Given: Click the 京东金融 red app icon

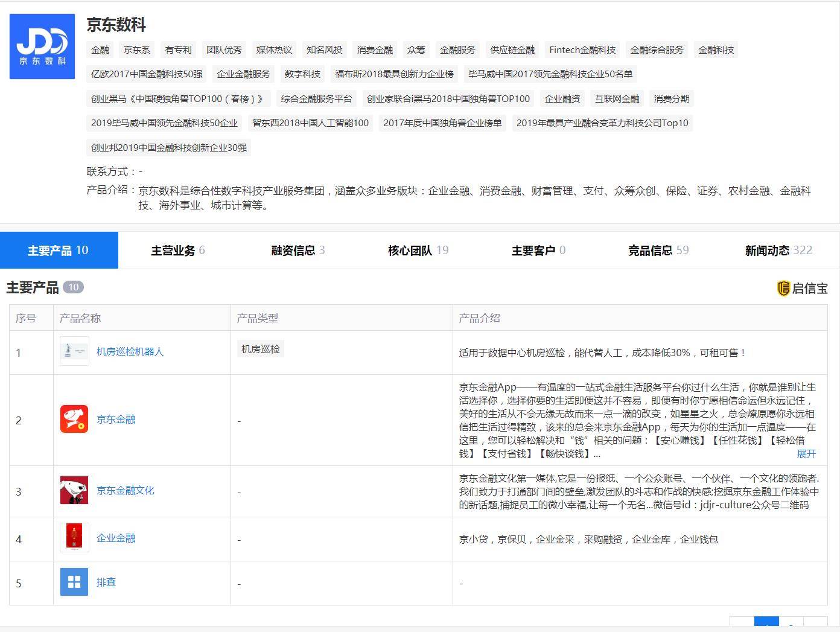Looking at the screenshot, I should [x=74, y=419].
